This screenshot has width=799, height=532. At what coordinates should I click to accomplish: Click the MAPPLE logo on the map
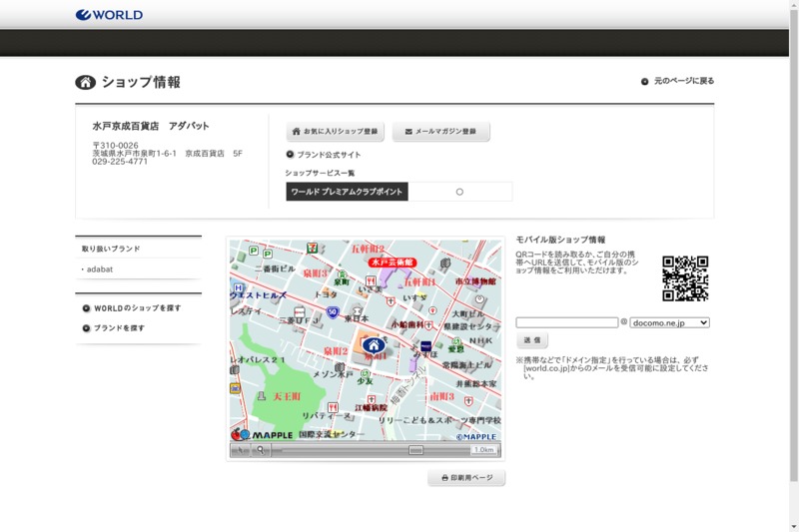262,435
